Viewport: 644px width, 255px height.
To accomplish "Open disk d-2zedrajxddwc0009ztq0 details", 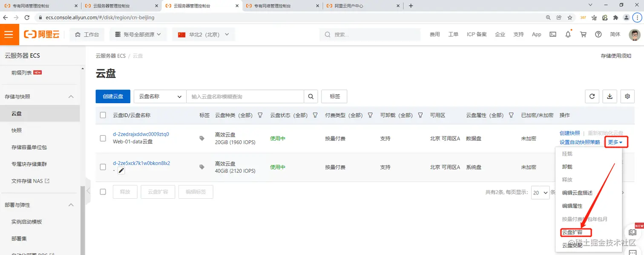I will click(x=141, y=134).
